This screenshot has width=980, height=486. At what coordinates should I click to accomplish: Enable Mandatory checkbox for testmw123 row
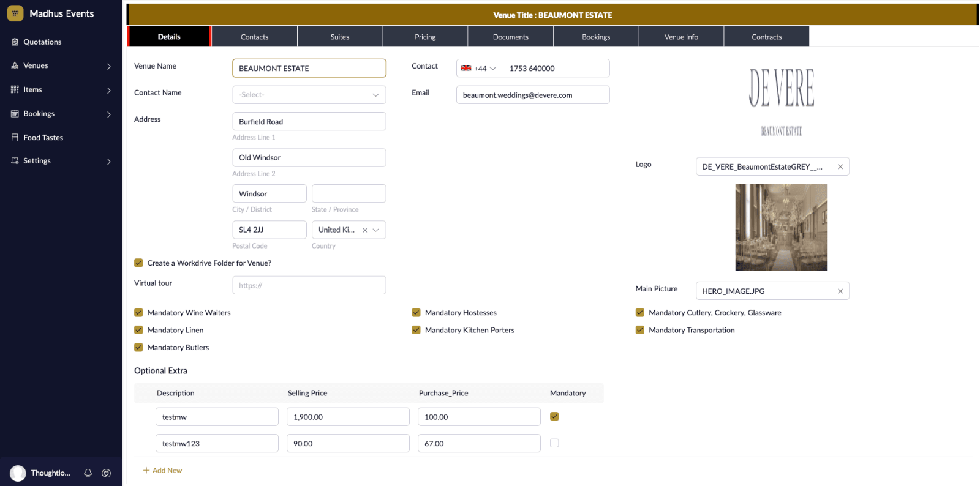(x=554, y=443)
